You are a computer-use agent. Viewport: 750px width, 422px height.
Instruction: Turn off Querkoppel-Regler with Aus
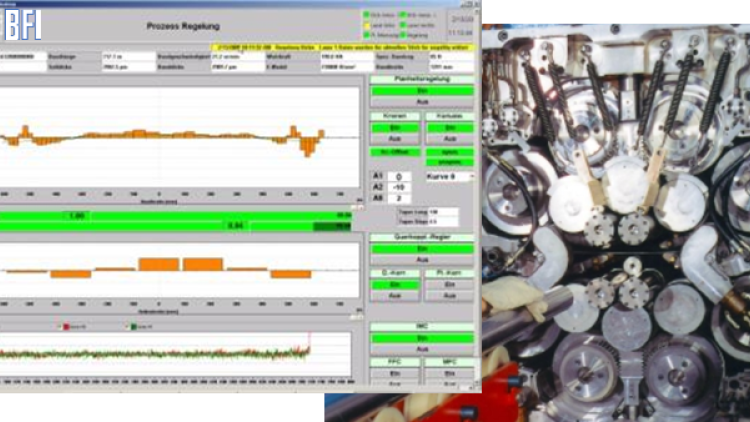click(x=421, y=259)
